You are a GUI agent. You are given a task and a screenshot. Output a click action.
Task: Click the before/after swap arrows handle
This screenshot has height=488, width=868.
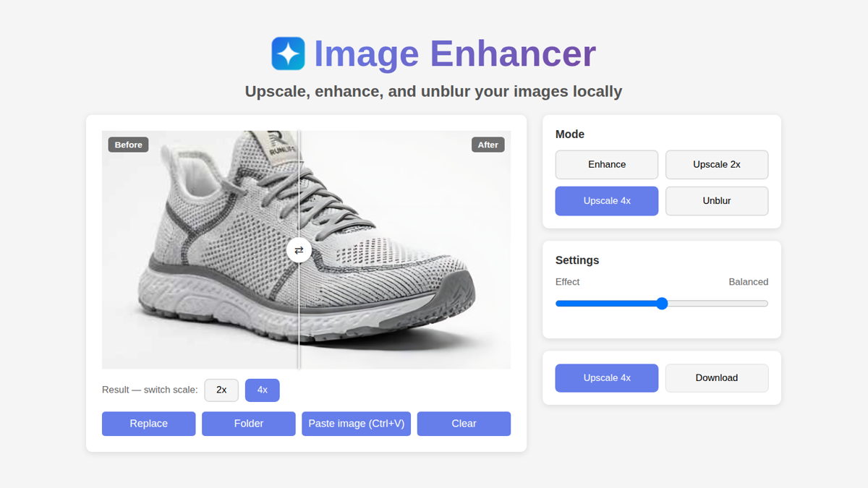299,250
